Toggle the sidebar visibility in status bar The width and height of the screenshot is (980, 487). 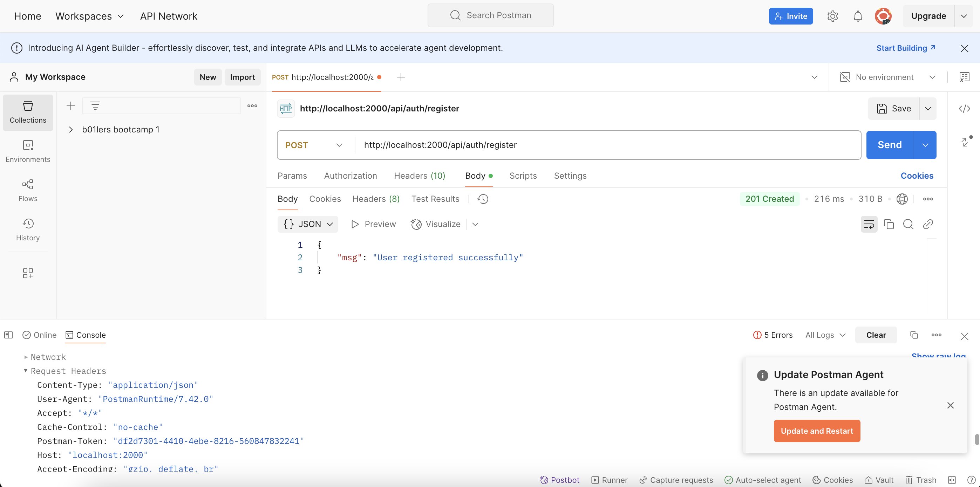pos(8,335)
